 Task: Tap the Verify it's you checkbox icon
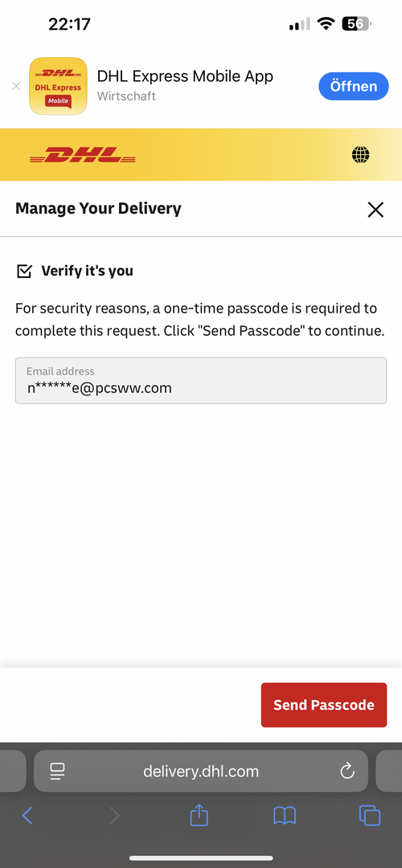24,272
